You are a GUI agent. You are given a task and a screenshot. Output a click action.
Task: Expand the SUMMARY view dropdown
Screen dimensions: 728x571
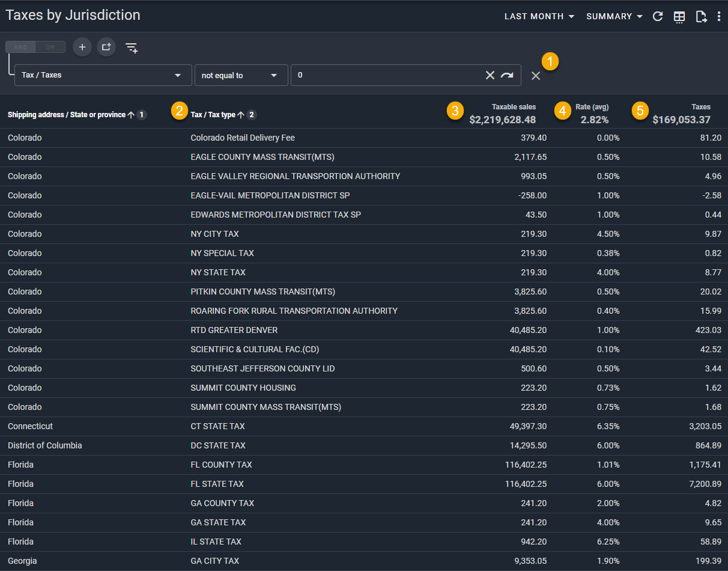(x=614, y=16)
